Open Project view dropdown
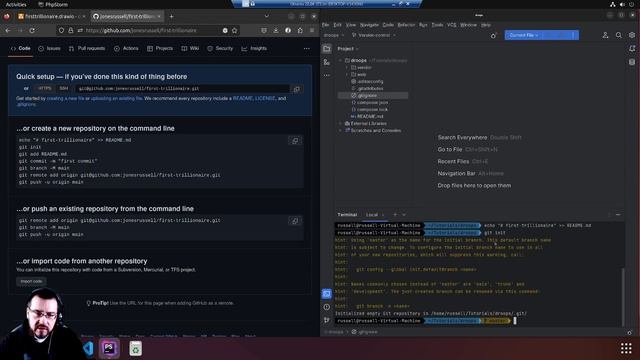This screenshot has height=360, width=640. coord(348,49)
